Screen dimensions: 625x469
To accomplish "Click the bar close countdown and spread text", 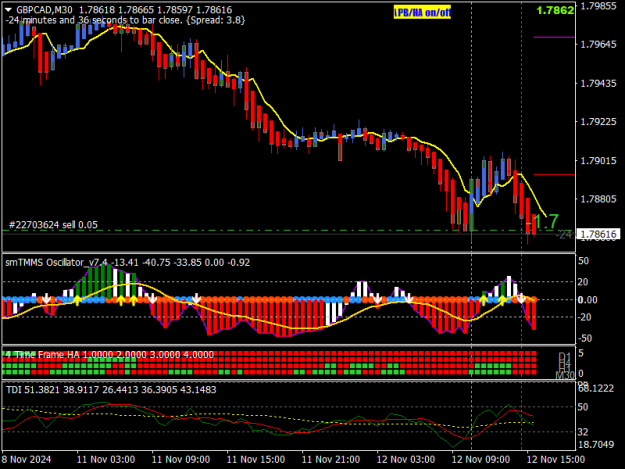I will [x=125, y=20].
